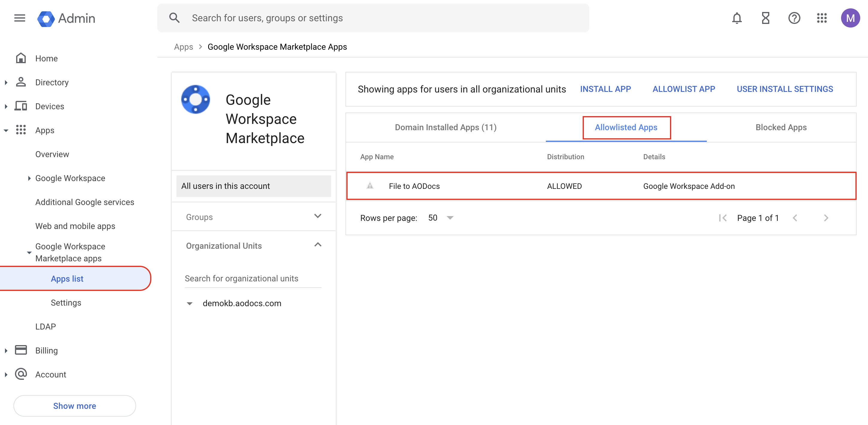868x425 pixels.
Task: Expand the Directory sidebar section
Action: (x=6, y=82)
